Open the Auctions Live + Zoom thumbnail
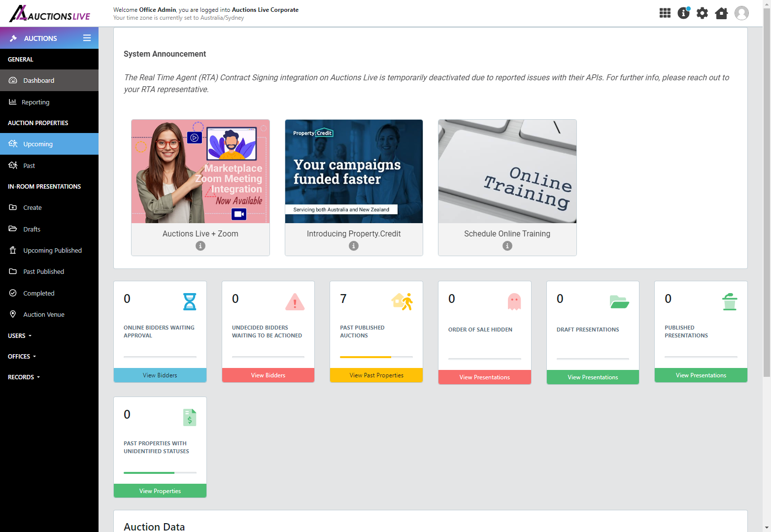Viewport: 771px width, 532px height. [x=201, y=171]
